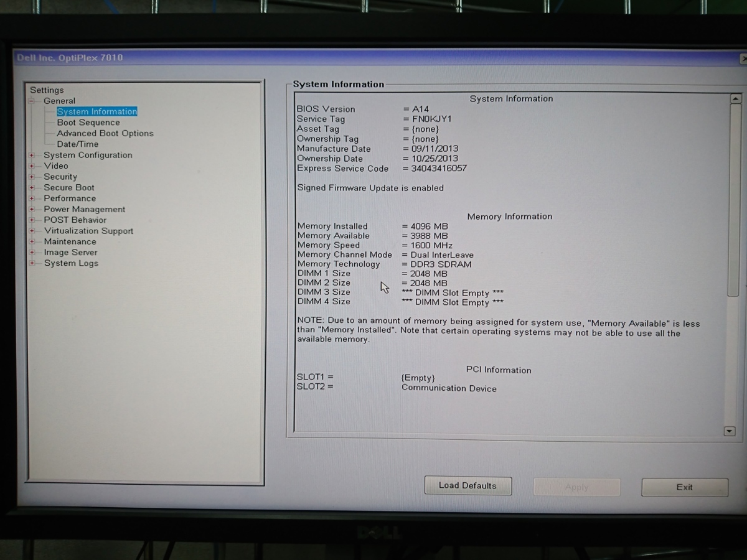The image size is (747, 560).
Task: Click the SLOT1 {Empty} value
Action: (418, 378)
